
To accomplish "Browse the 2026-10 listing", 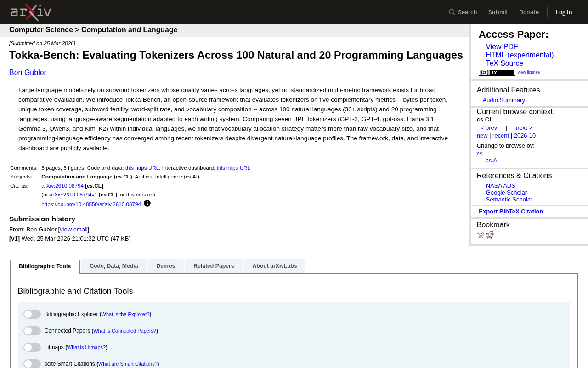I will click(525, 136).
